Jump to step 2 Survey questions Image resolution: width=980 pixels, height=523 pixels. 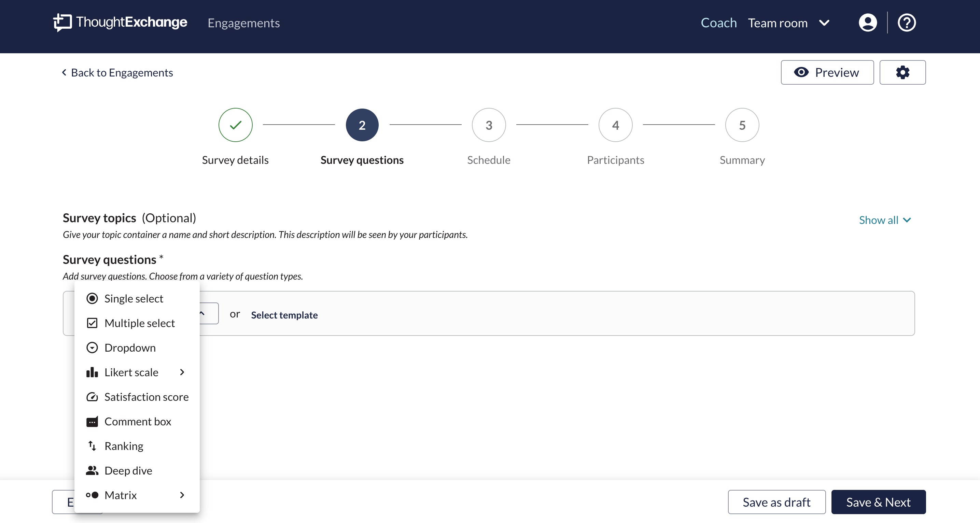(362, 125)
